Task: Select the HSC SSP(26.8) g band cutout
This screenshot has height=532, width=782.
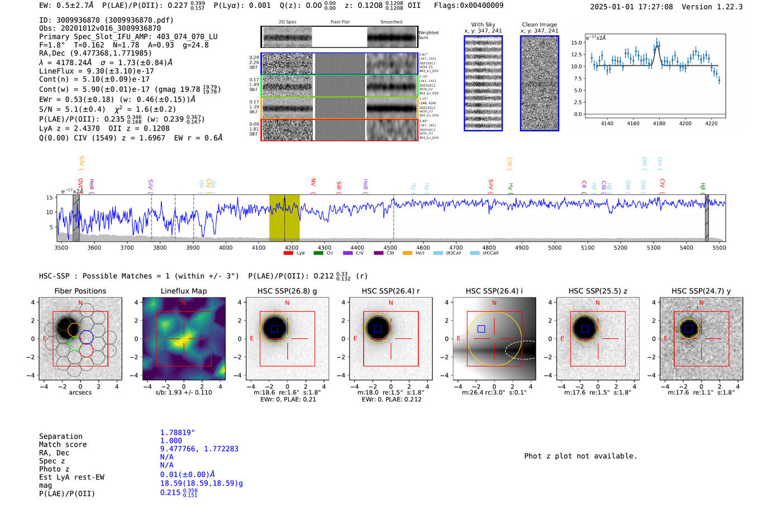Action: (x=287, y=339)
